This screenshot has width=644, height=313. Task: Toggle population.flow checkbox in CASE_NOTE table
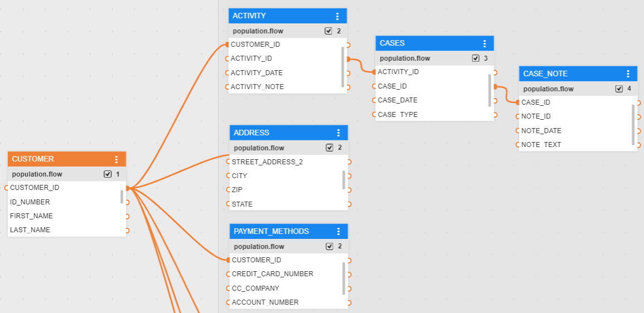[x=619, y=89]
